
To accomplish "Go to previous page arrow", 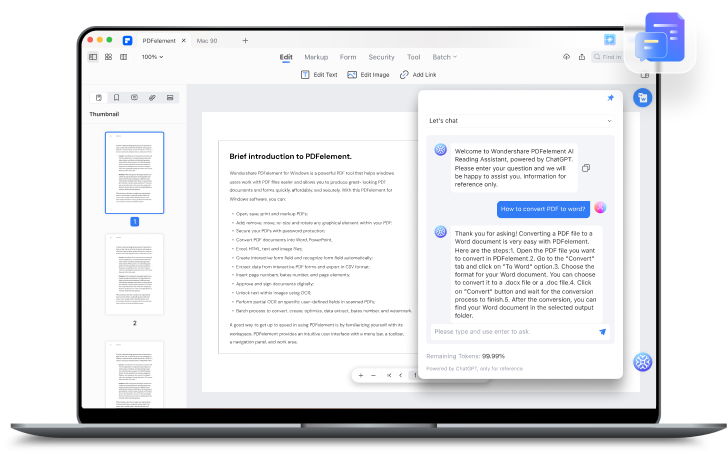I will (401, 375).
